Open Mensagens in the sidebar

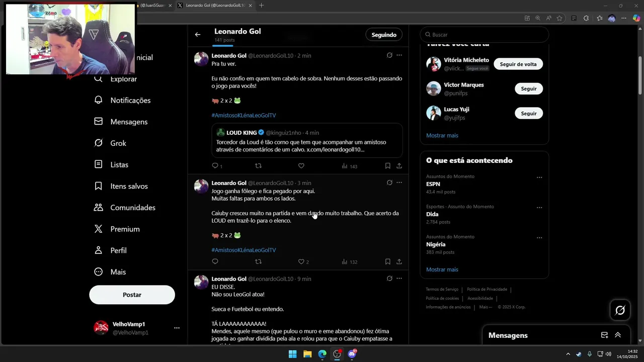click(x=121, y=122)
